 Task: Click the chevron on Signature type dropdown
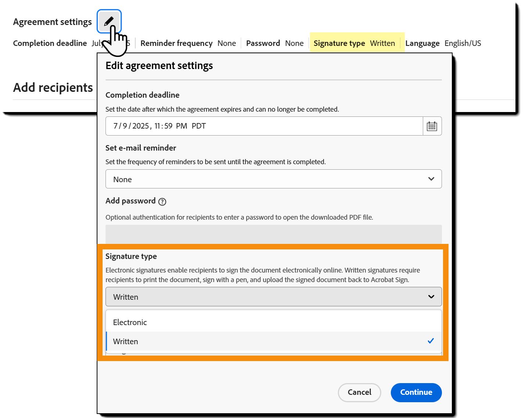click(x=431, y=296)
